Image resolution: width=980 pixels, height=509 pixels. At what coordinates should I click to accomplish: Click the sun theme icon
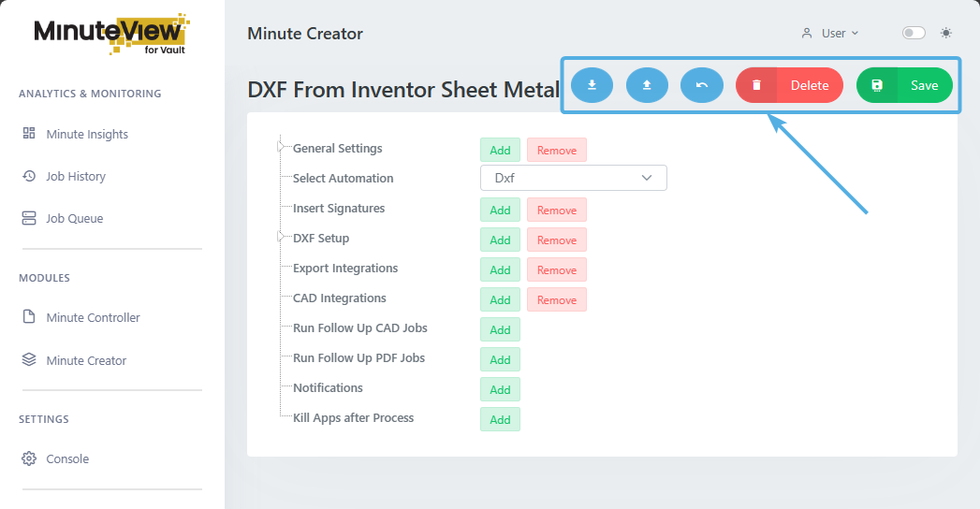[x=946, y=33]
